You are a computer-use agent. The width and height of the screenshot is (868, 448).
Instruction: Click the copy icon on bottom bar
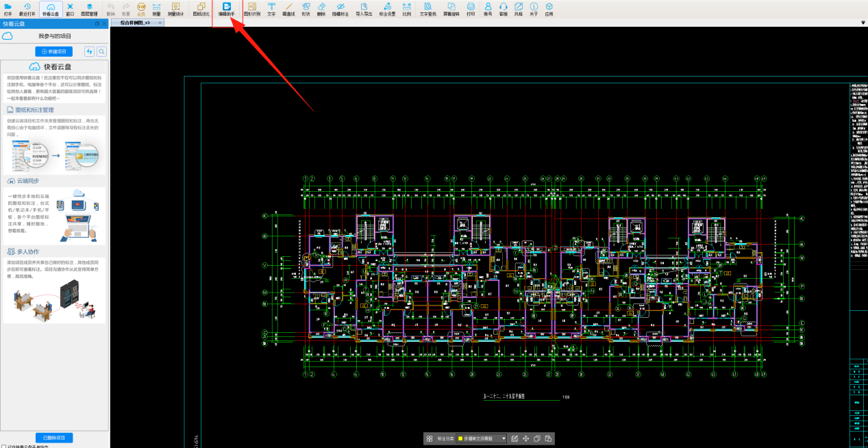(x=537, y=438)
